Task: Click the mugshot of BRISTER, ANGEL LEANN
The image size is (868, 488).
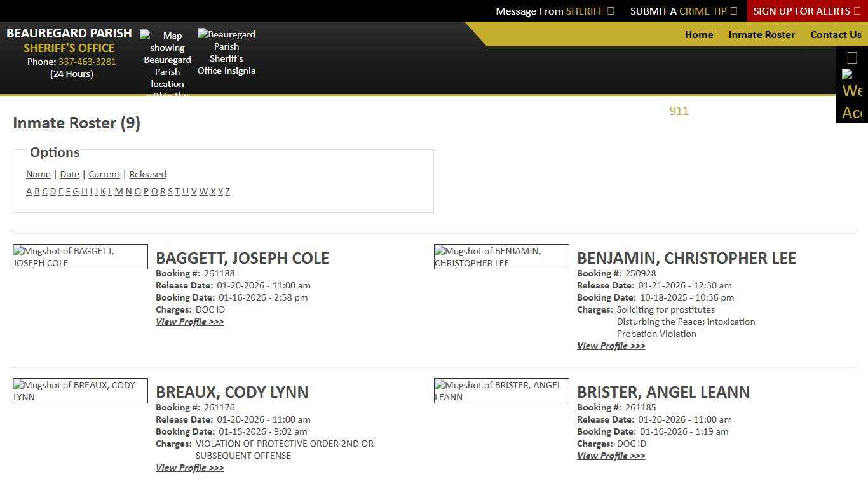Action: pos(501,391)
